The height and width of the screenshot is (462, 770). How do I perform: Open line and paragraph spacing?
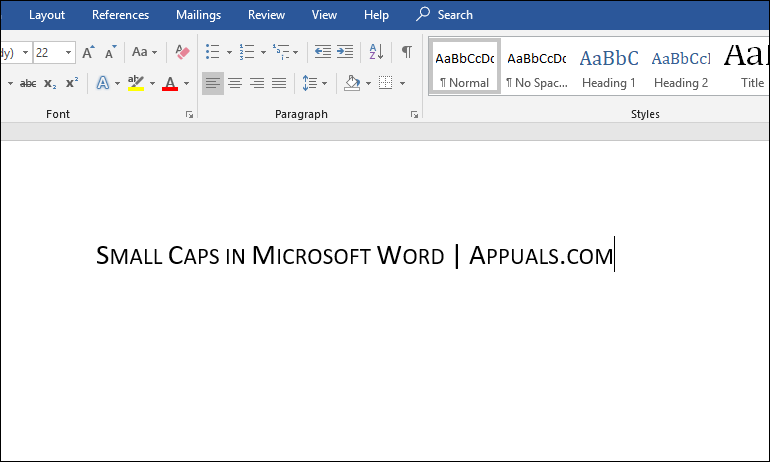click(x=310, y=83)
